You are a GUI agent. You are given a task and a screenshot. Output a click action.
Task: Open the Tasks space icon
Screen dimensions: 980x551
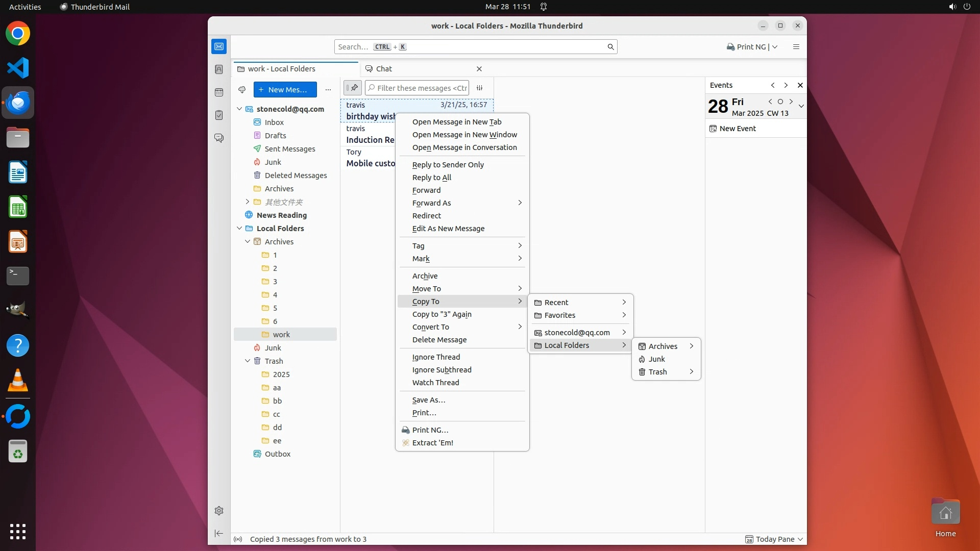(x=219, y=115)
